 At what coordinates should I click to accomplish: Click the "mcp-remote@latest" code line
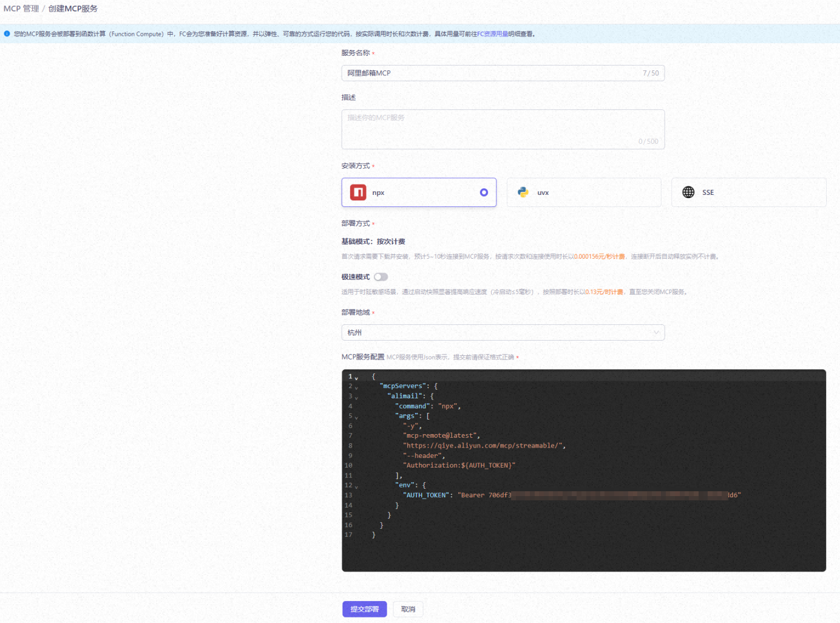[442, 435]
